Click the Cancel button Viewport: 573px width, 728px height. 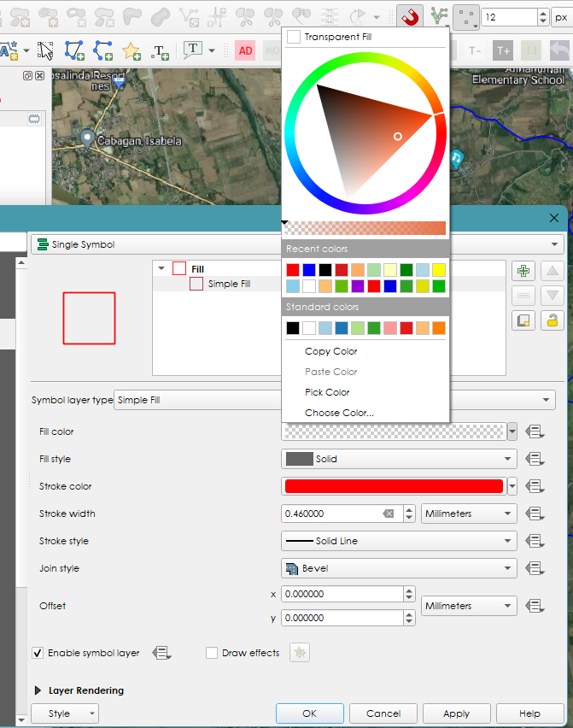tap(383, 713)
